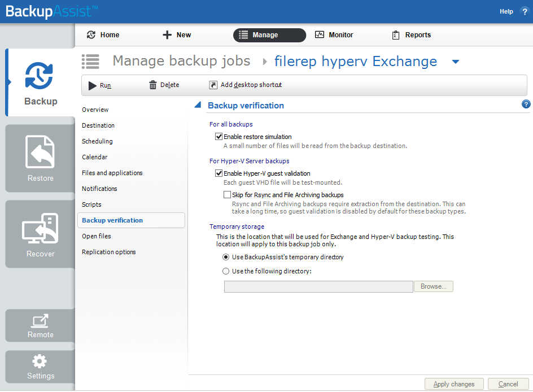Click the Apply changes button

point(454,384)
